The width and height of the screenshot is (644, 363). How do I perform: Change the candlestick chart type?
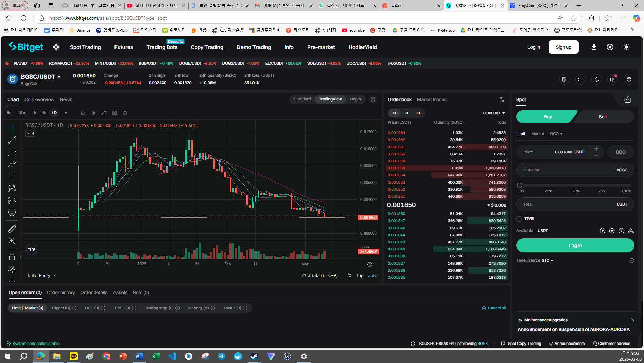(94, 113)
